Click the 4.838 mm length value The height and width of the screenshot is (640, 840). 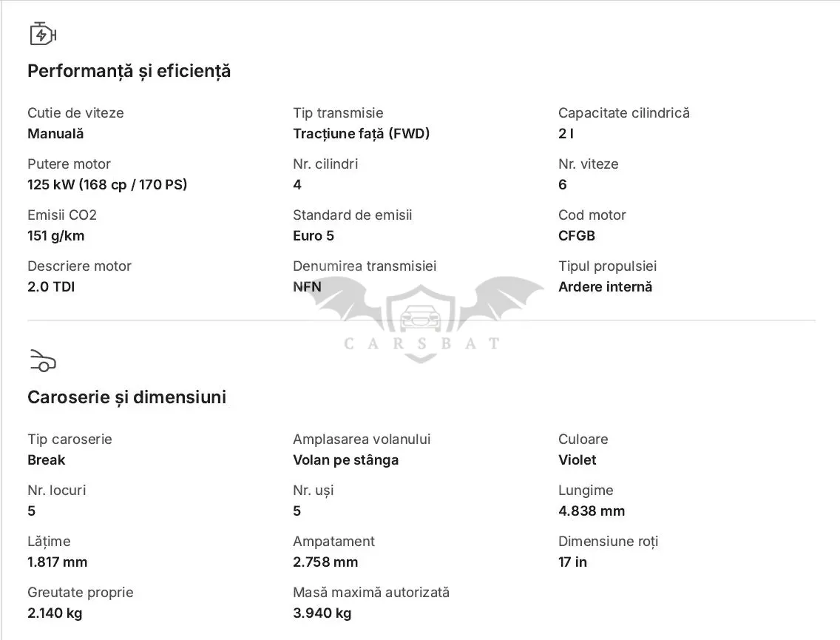click(x=592, y=511)
